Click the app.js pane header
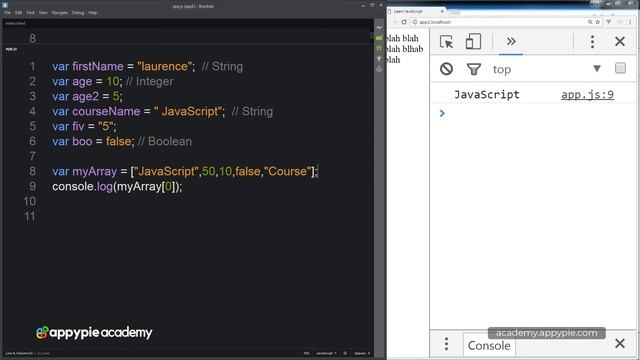640x360 pixels. point(11,49)
